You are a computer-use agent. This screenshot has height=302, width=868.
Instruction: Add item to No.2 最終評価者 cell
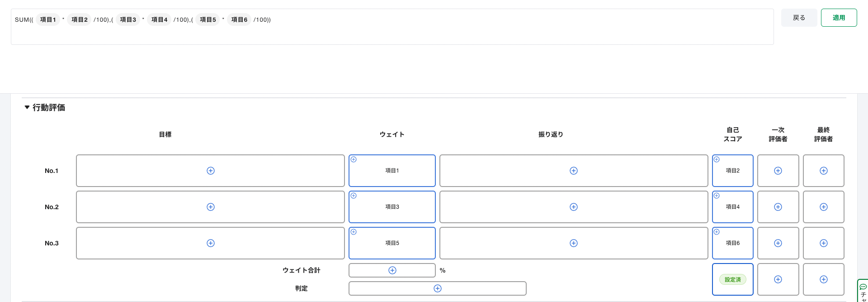coord(824,207)
